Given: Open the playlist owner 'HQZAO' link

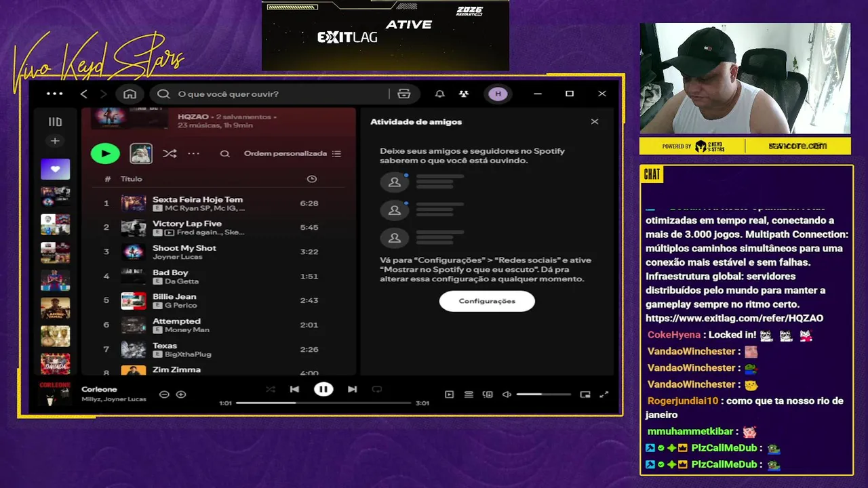Looking at the screenshot, I should (193, 117).
